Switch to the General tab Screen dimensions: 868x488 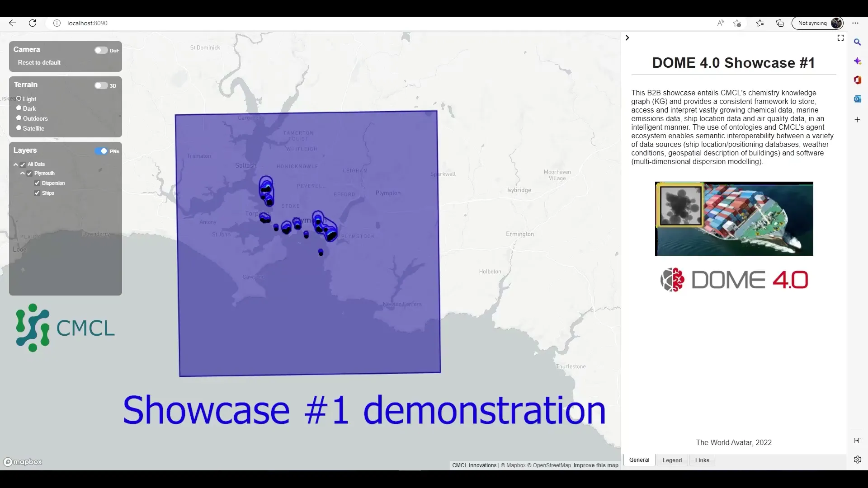(639, 460)
